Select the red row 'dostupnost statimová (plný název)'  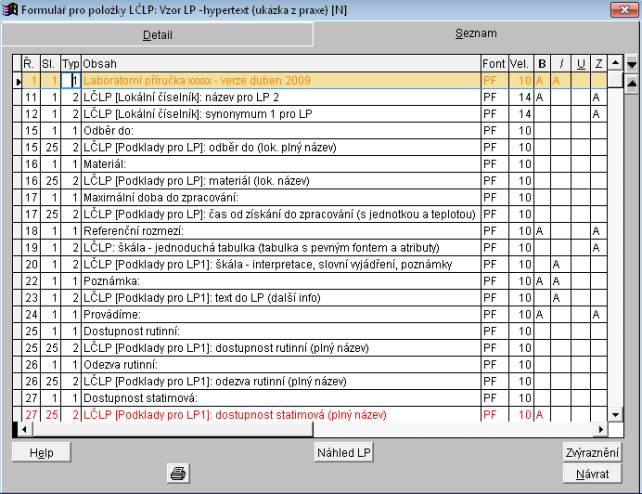281,414
